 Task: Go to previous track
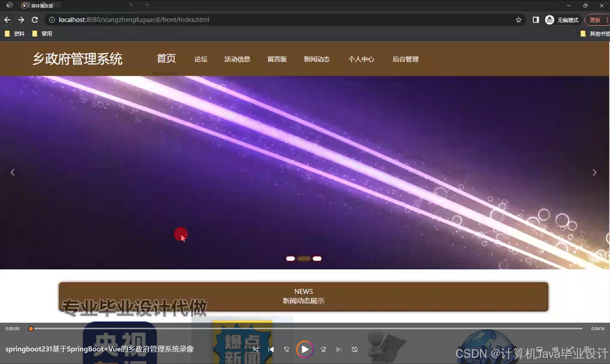pos(271,349)
